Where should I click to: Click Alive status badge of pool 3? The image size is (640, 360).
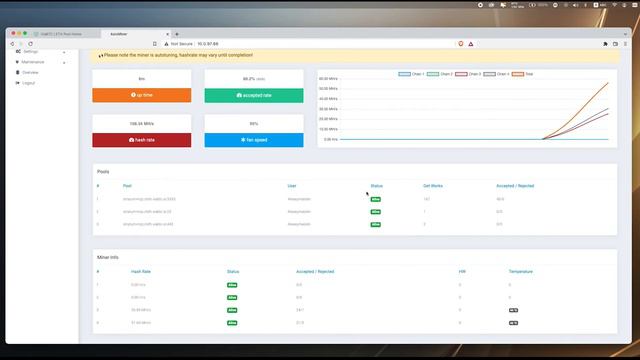[x=376, y=224]
